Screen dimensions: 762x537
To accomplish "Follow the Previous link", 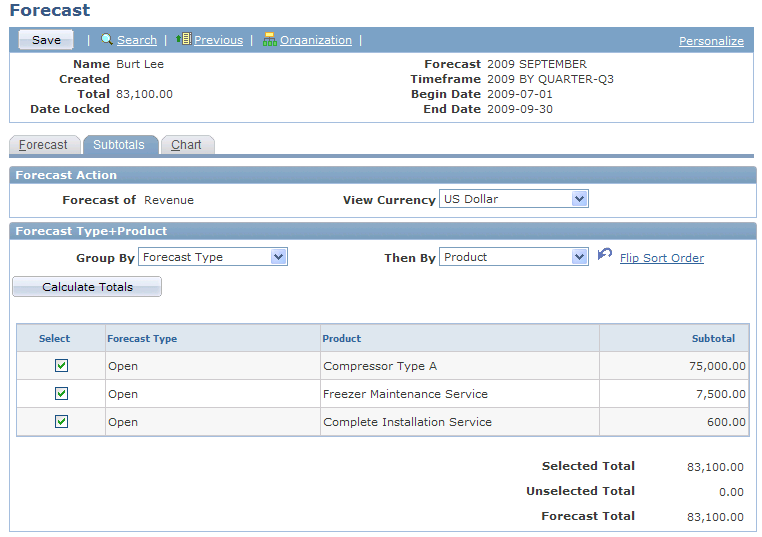I will [218, 40].
